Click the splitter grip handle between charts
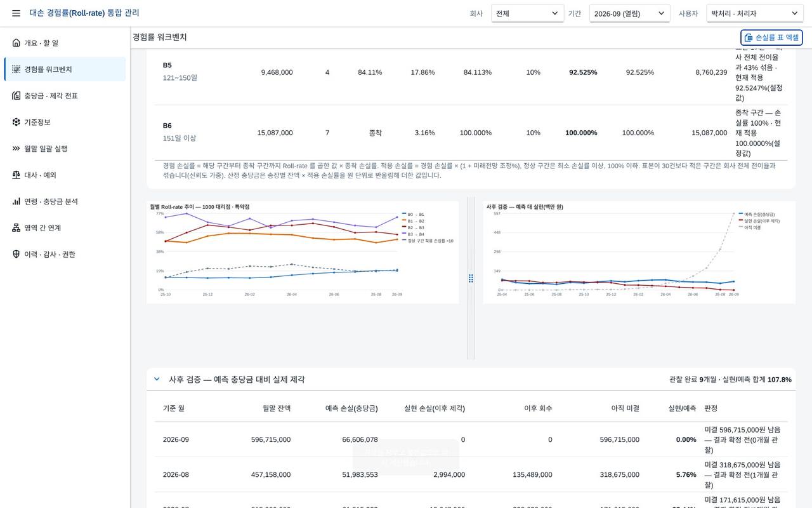Viewport: 812px width, 508px height. coord(471,278)
